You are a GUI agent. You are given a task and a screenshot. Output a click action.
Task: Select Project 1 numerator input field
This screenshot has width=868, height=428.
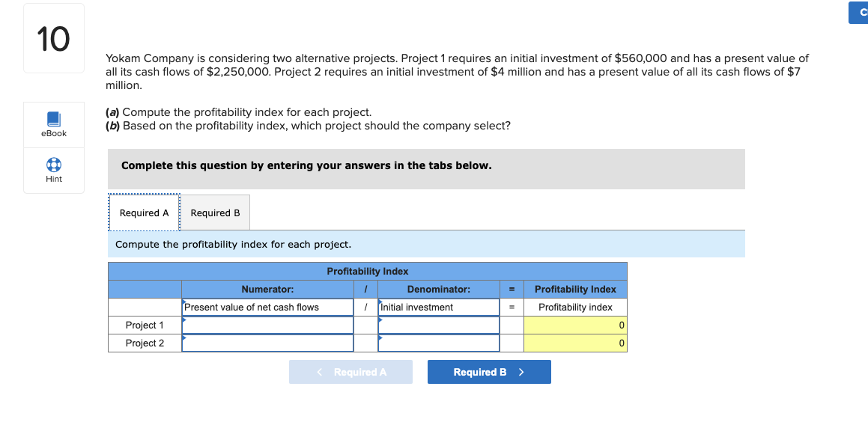(267, 325)
